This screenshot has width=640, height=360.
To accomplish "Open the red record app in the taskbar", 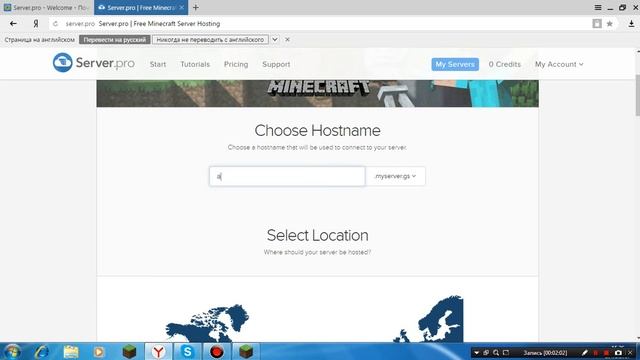I will [x=217, y=352].
